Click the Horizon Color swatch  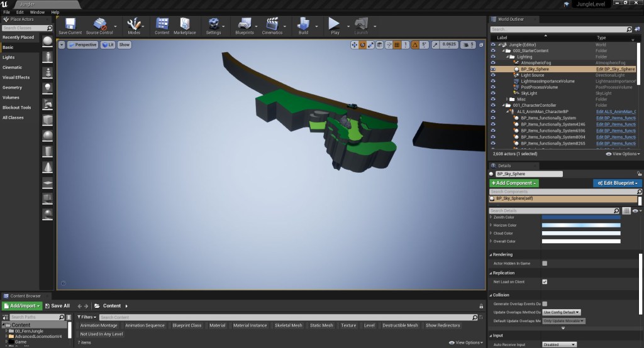pos(580,225)
